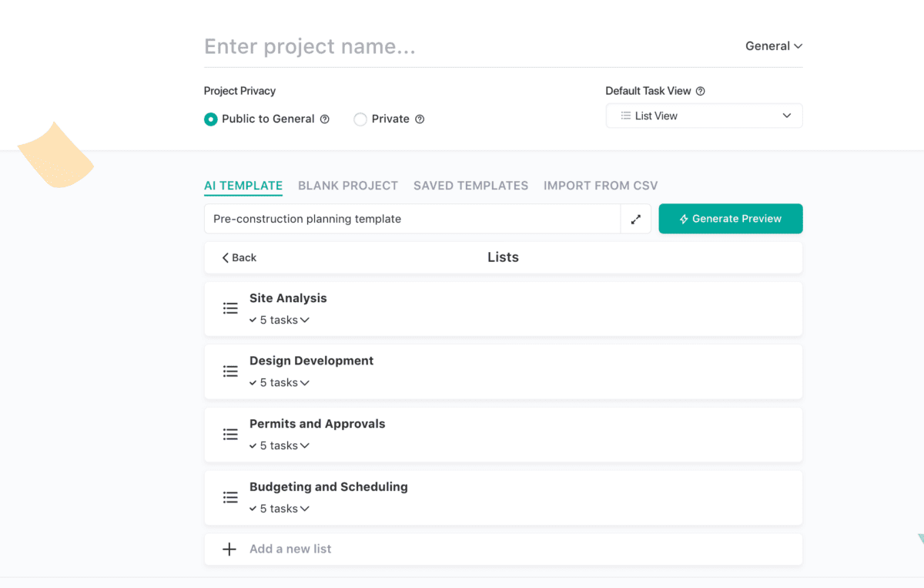Select the Public to General radio button
Screen dimensions: 924x588
[x=211, y=119]
